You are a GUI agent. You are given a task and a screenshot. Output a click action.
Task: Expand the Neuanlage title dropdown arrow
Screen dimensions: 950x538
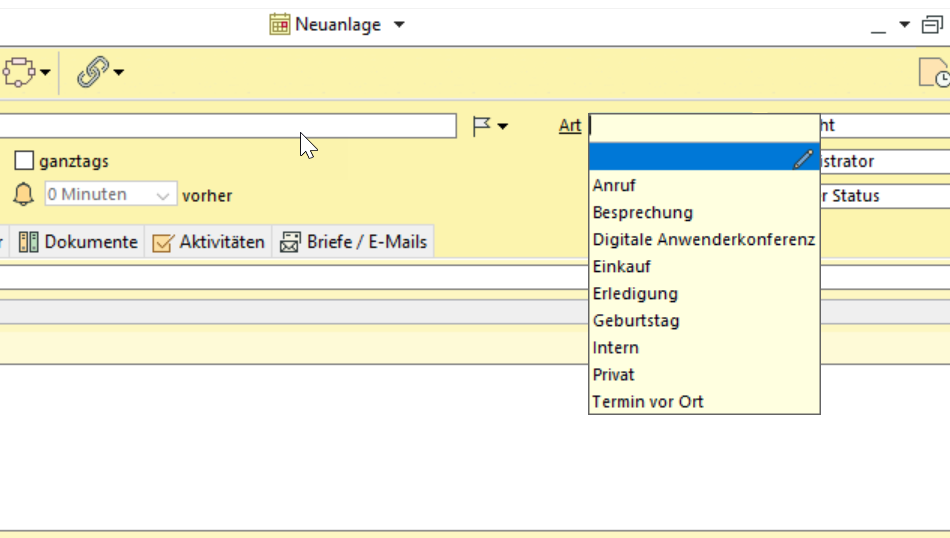point(399,24)
